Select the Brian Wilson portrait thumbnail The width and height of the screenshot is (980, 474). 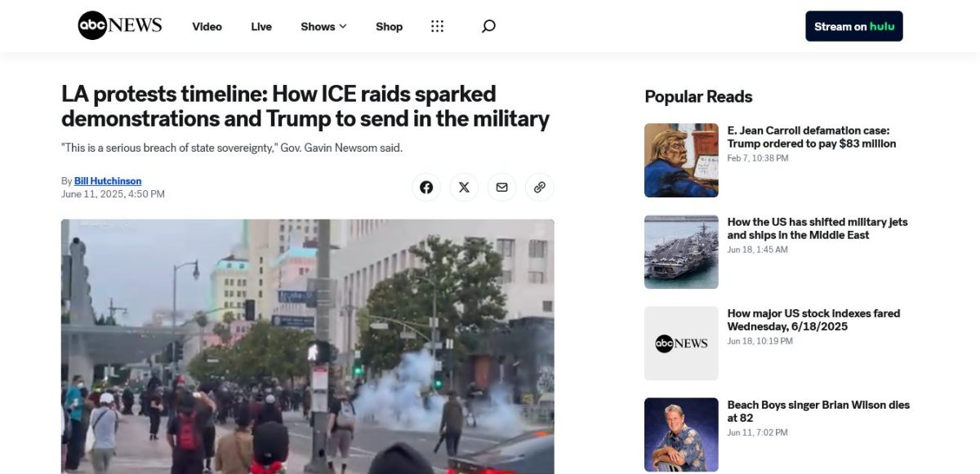pyautogui.click(x=681, y=435)
